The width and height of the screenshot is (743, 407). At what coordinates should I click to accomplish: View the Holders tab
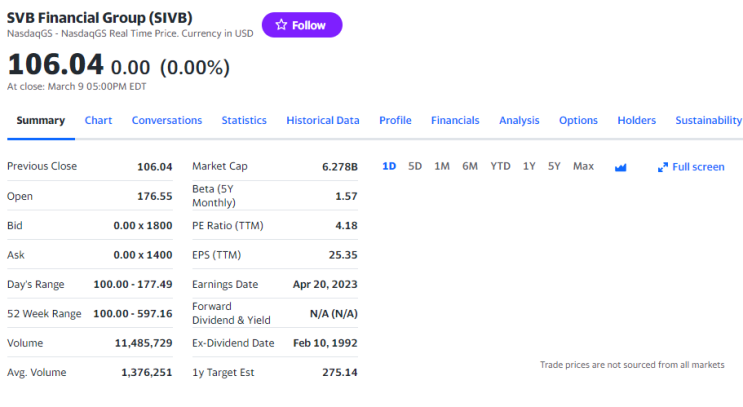[636, 120]
